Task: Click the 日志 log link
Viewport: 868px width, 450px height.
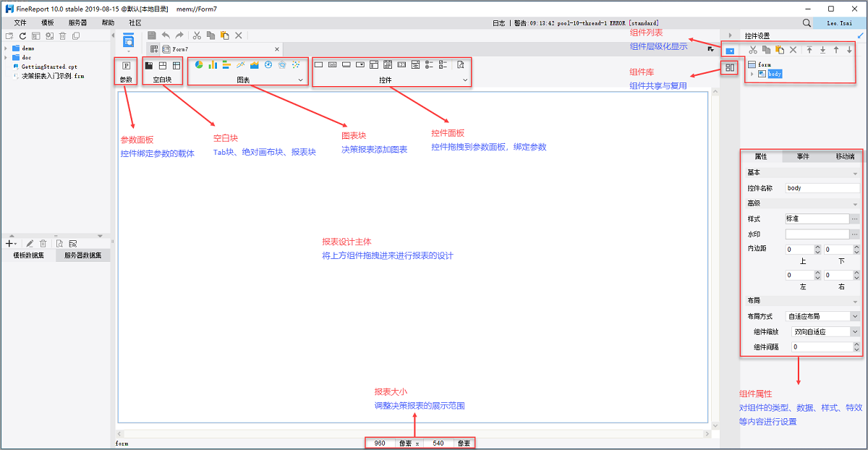Action: [498, 23]
